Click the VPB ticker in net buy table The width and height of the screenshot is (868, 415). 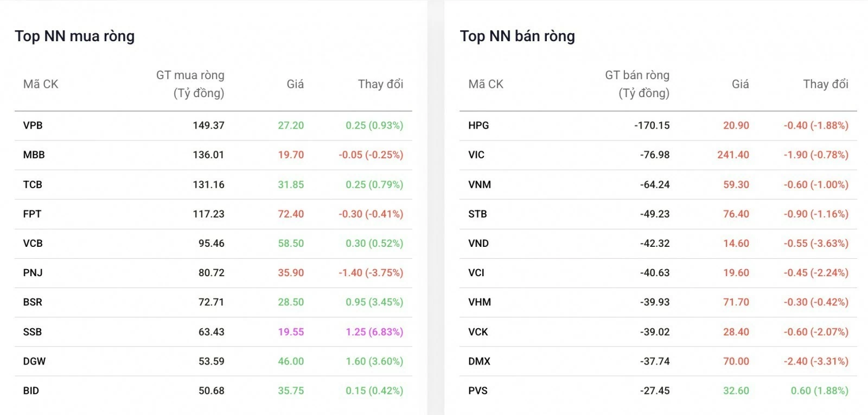[x=33, y=125]
